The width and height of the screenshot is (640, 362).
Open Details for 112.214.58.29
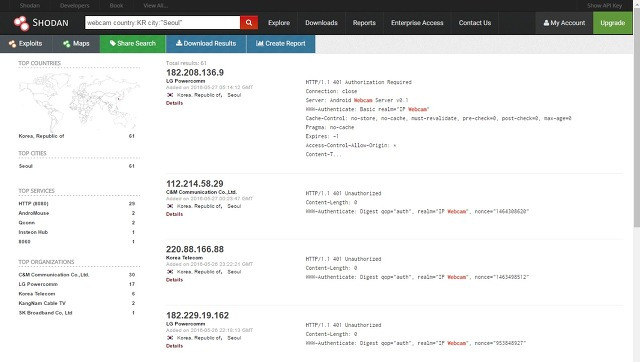point(174,214)
